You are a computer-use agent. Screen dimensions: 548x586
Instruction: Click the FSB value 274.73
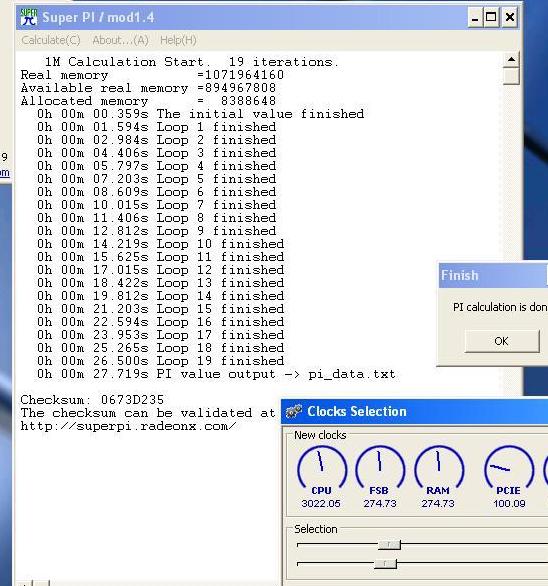380,503
